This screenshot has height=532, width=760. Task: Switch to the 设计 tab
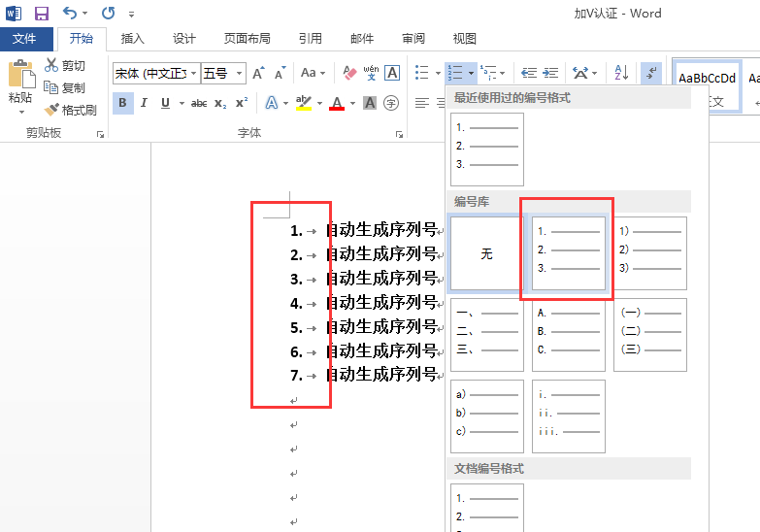click(184, 39)
